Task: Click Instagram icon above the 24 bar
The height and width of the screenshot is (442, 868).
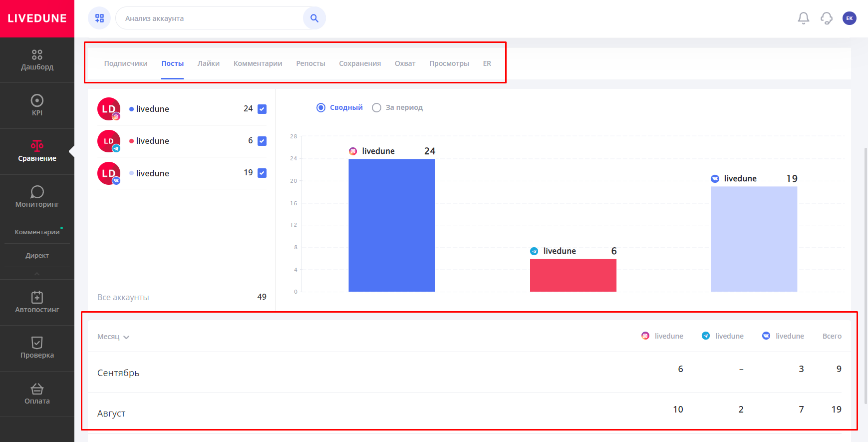Action: coord(353,151)
